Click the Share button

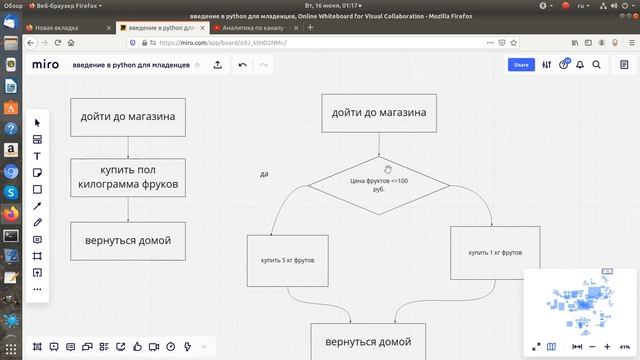[521, 65]
